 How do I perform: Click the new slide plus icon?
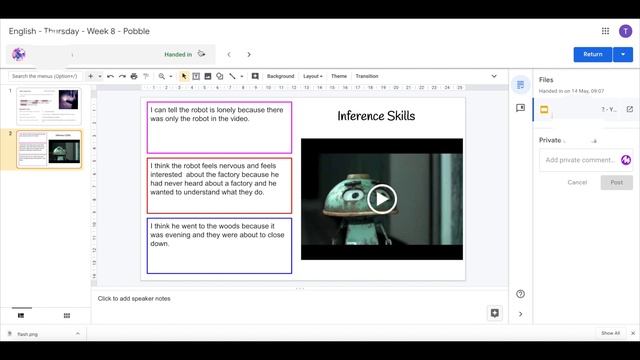click(91, 76)
